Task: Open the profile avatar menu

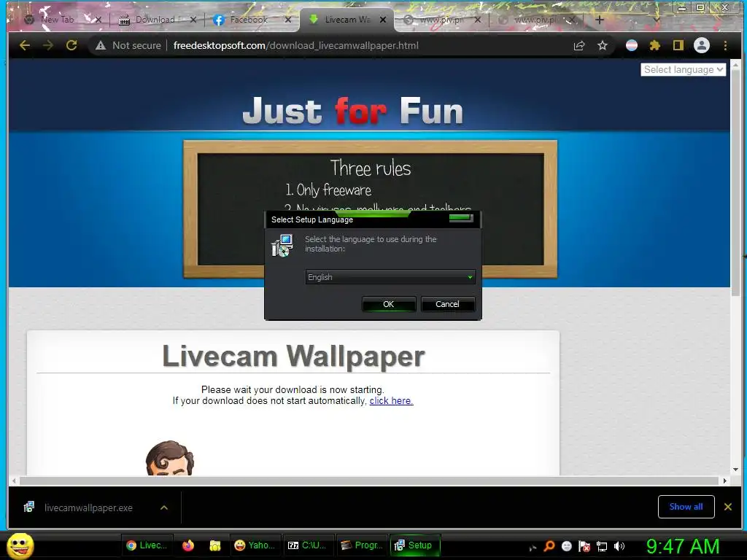Action: coord(701,45)
